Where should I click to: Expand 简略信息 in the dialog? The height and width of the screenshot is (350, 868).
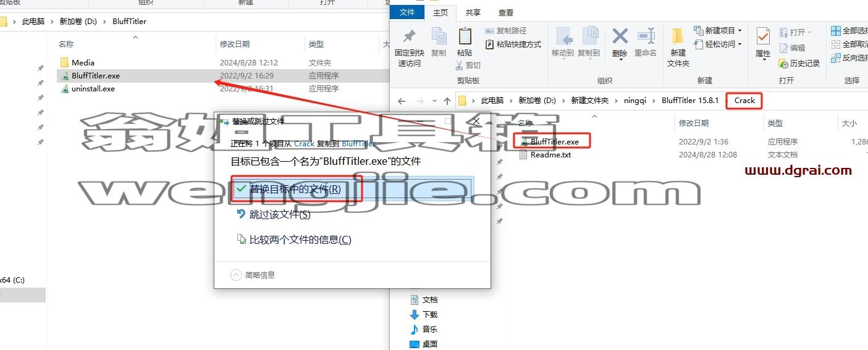(x=253, y=275)
